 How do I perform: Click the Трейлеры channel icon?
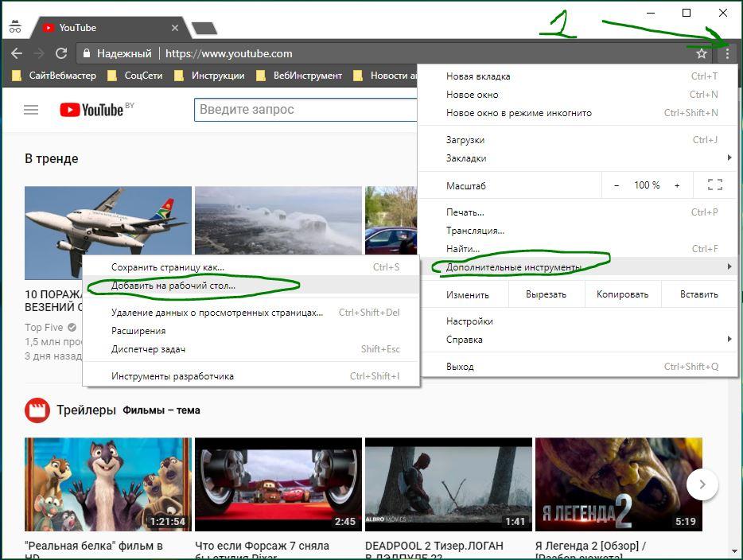(x=37, y=410)
